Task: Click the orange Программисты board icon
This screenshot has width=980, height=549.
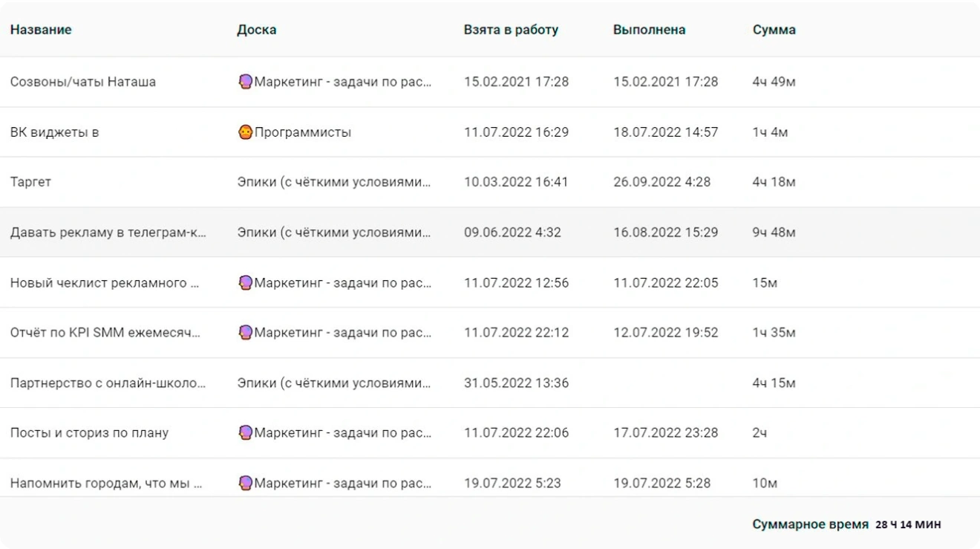Action: 245,132
